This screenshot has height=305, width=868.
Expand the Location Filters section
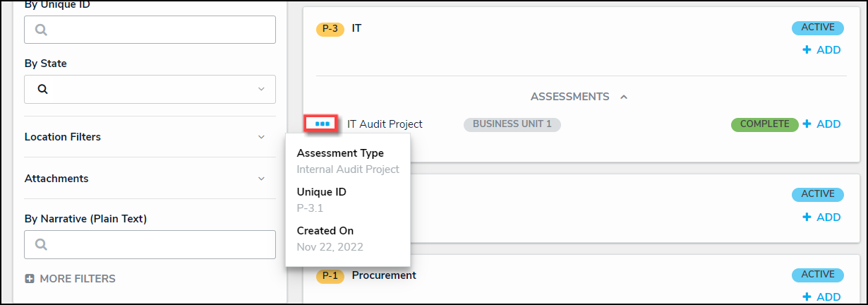261,137
